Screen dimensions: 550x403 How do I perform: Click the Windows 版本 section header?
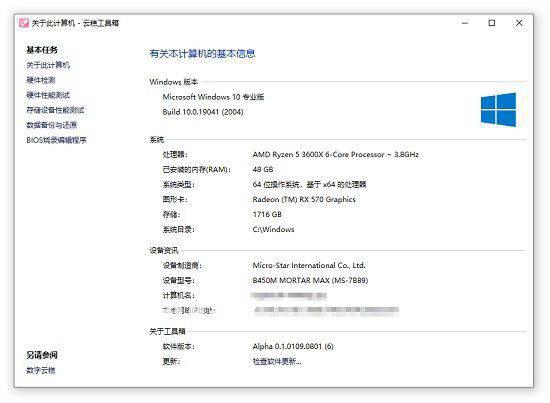174,82
